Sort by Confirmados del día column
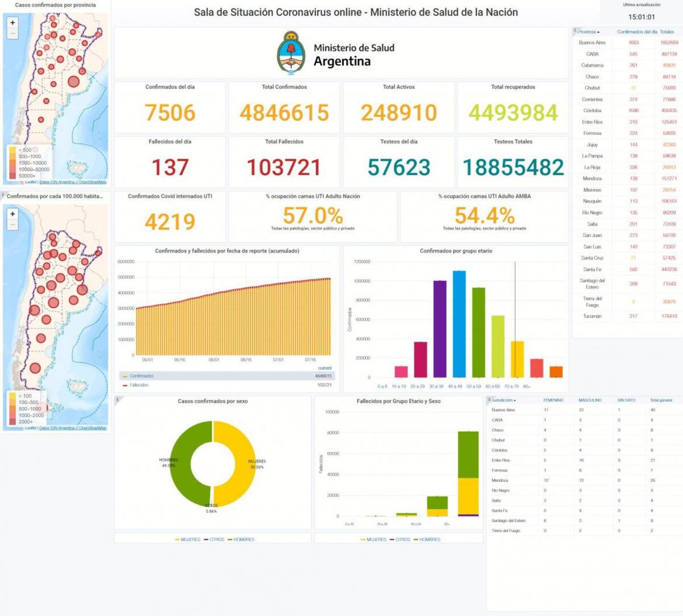The image size is (683, 616). coord(637,32)
